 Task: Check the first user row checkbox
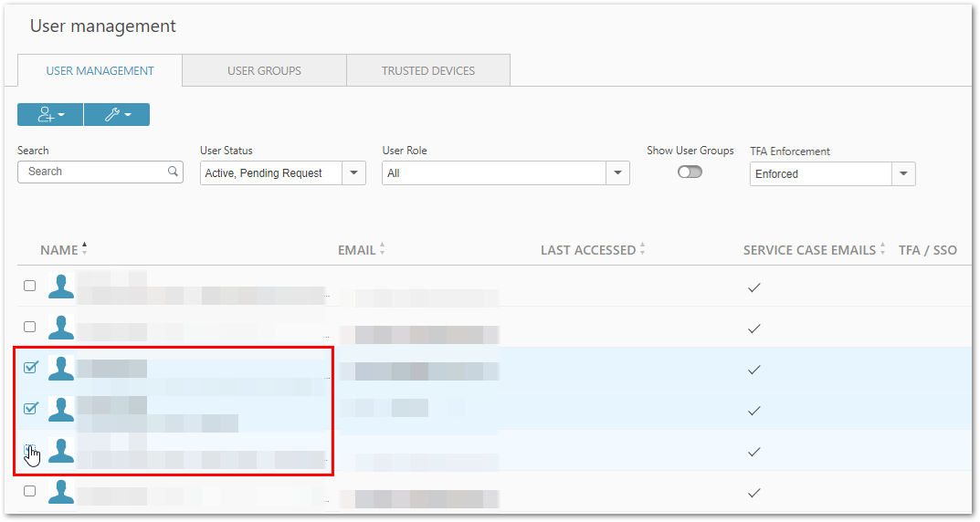click(x=29, y=286)
